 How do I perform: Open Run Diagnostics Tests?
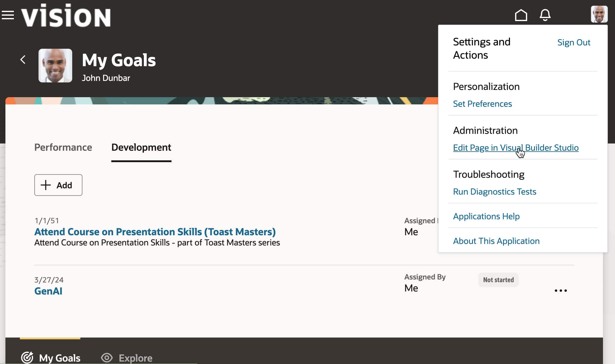494,192
